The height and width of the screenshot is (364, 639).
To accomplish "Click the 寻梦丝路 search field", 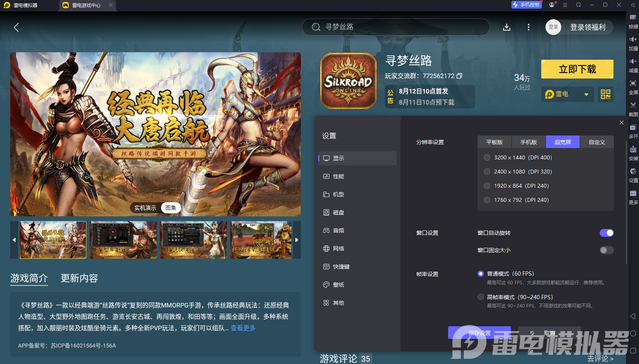I will pyautogui.click(x=395, y=27).
